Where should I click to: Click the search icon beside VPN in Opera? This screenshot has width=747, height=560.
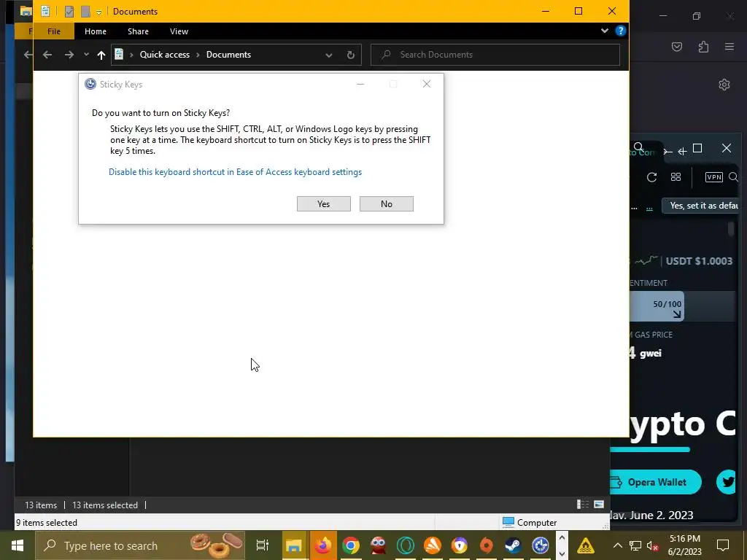click(x=734, y=177)
